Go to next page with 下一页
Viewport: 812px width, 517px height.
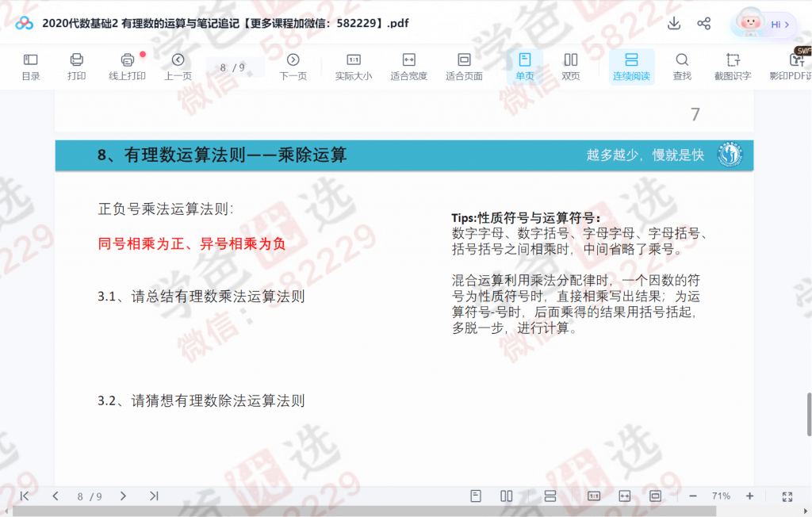293,67
